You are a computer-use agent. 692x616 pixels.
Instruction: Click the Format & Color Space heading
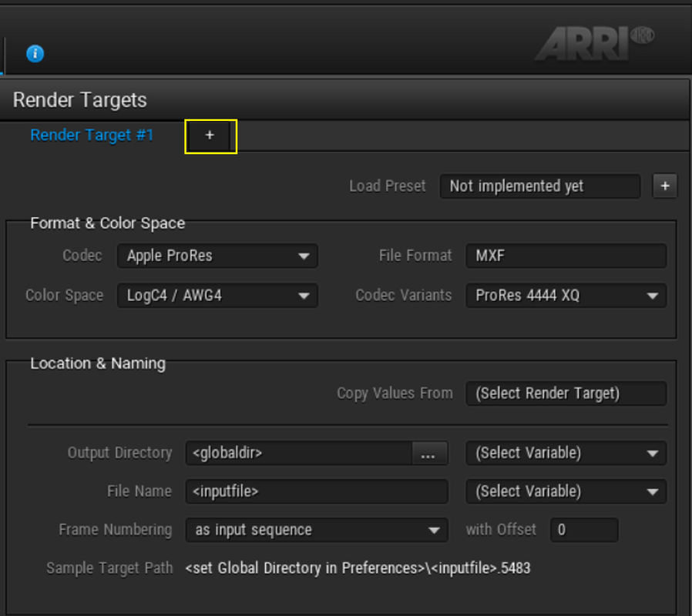coord(108,223)
